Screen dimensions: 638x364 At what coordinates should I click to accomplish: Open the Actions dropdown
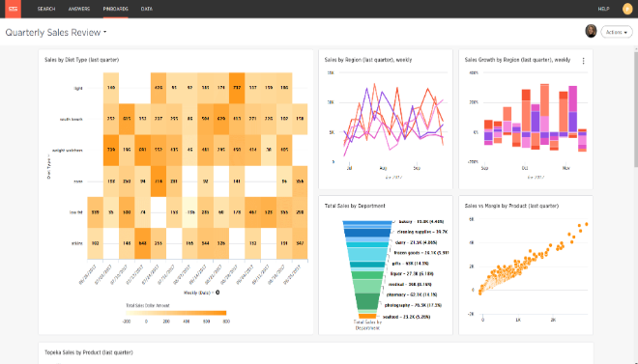(617, 32)
